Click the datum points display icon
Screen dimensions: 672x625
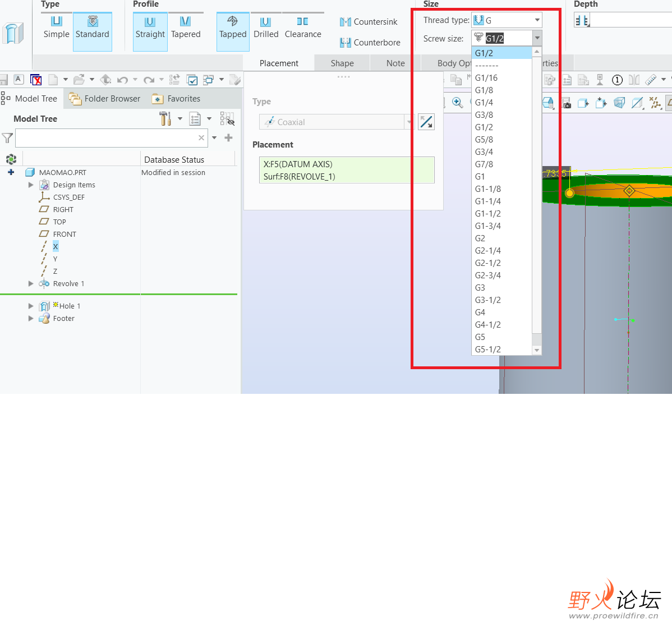655,103
